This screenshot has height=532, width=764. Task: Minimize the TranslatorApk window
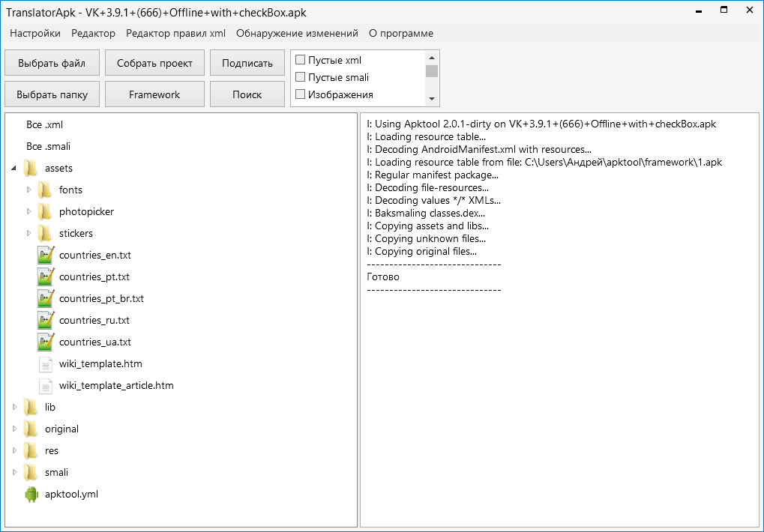point(698,10)
